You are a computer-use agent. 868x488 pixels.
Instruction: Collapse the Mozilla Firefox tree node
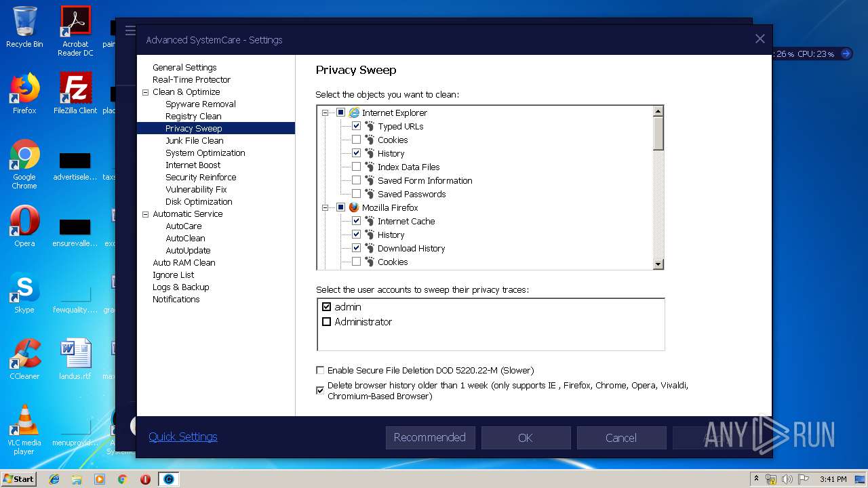point(325,207)
